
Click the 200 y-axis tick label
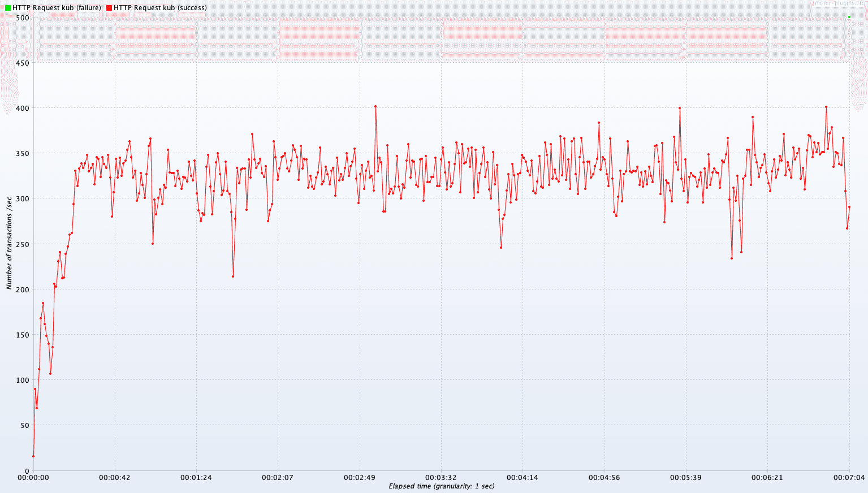coord(23,289)
